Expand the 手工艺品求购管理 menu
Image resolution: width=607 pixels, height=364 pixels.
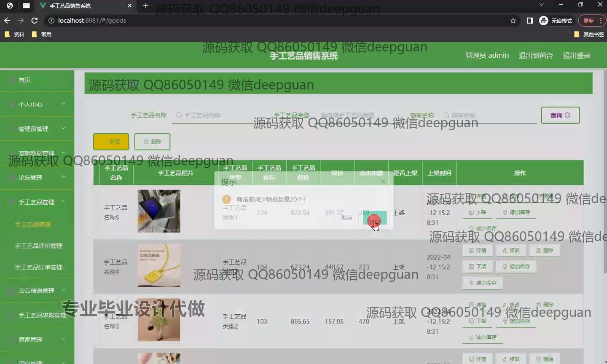[x=37, y=315]
